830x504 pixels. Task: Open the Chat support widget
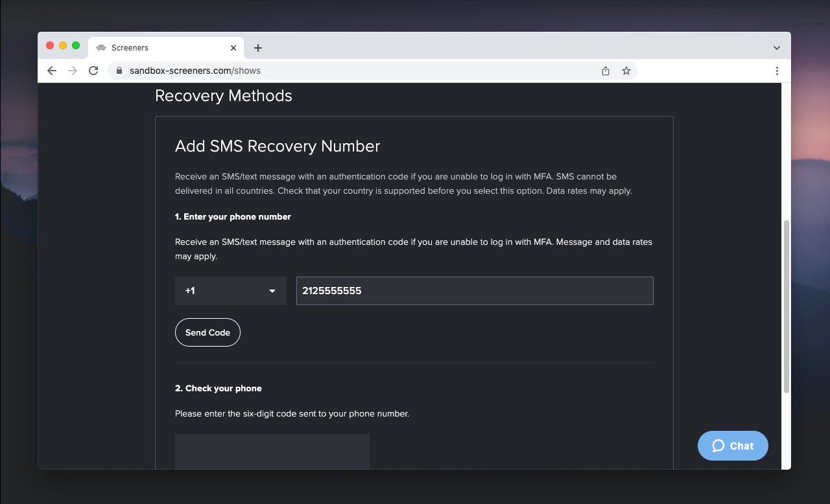click(733, 446)
